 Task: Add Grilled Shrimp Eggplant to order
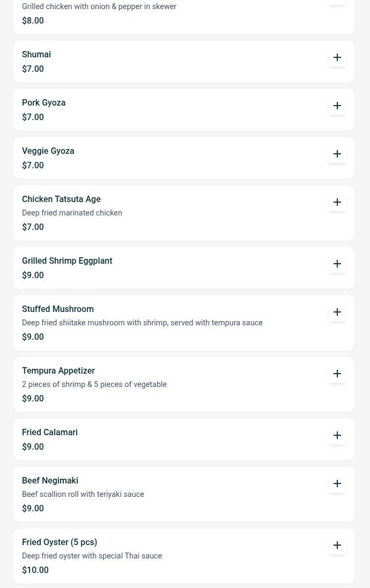(337, 264)
